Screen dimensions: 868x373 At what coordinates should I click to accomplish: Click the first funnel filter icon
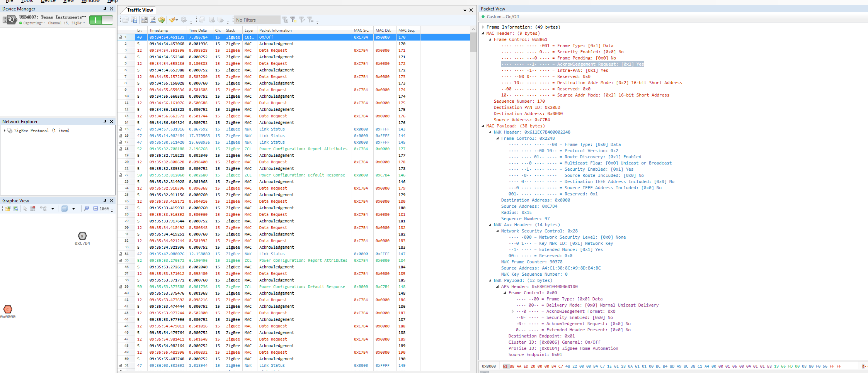(x=285, y=20)
